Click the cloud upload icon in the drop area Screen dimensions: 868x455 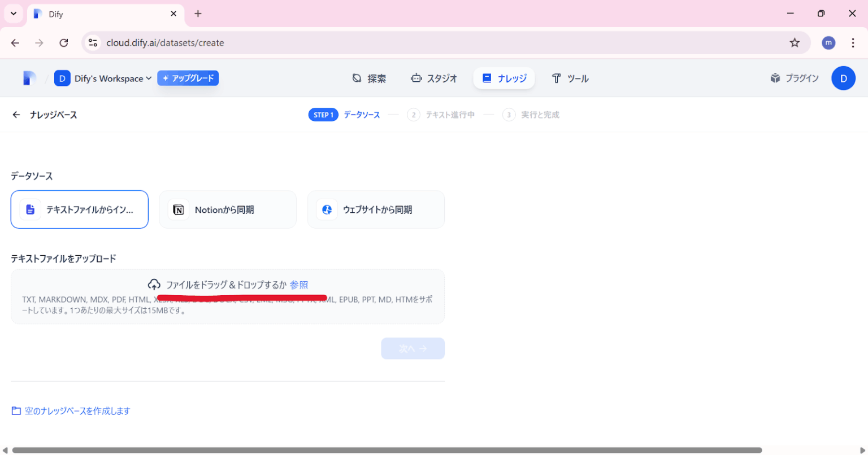154,284
